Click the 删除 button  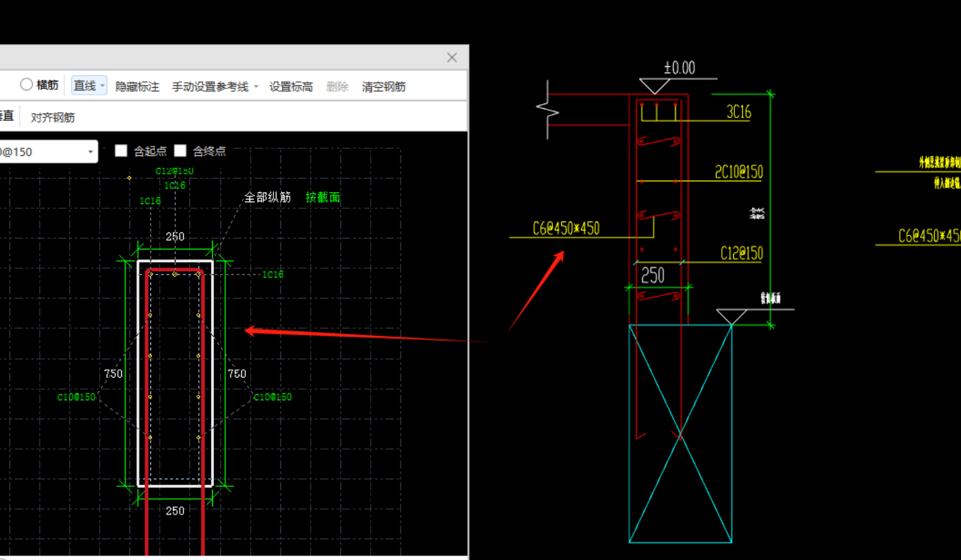tap(337, 86)
